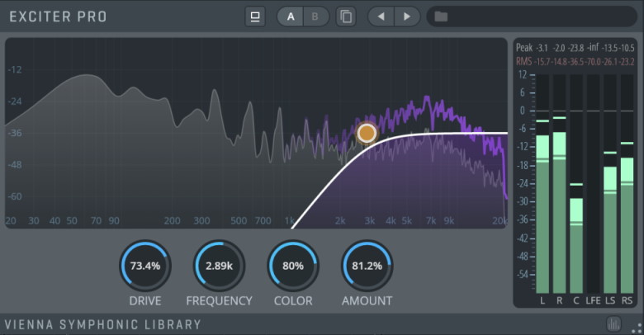Adjust the FREQUENCY knob showing 2.89k
This screenshot has height=335, width=644.
point(219,266)
